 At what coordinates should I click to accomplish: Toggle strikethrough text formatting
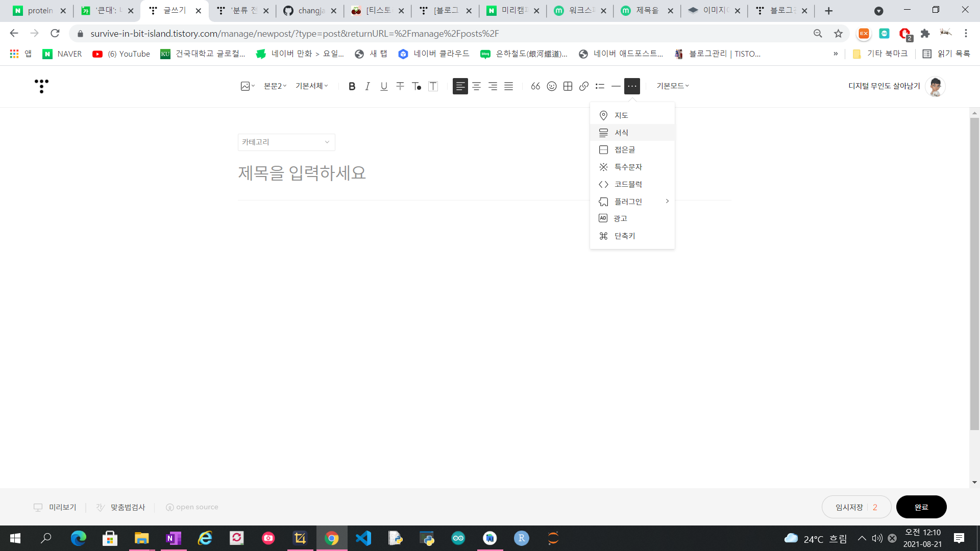[x=400, y=86]
